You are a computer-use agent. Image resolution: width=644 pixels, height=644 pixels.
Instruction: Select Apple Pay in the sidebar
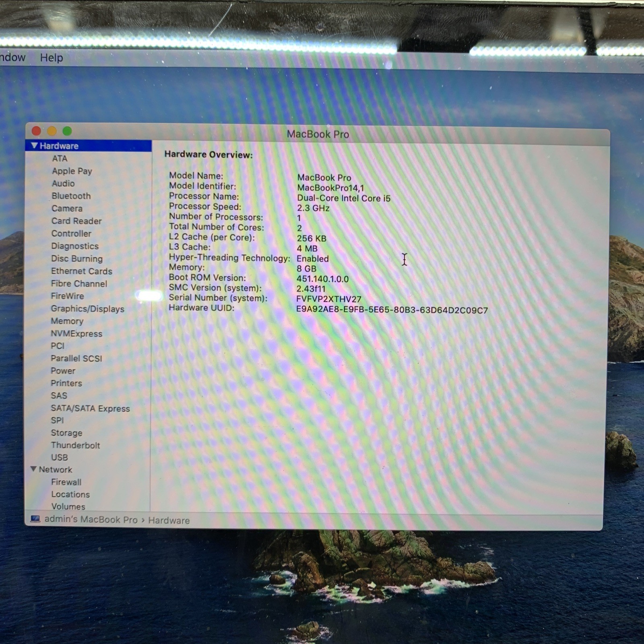click(72, 171)
